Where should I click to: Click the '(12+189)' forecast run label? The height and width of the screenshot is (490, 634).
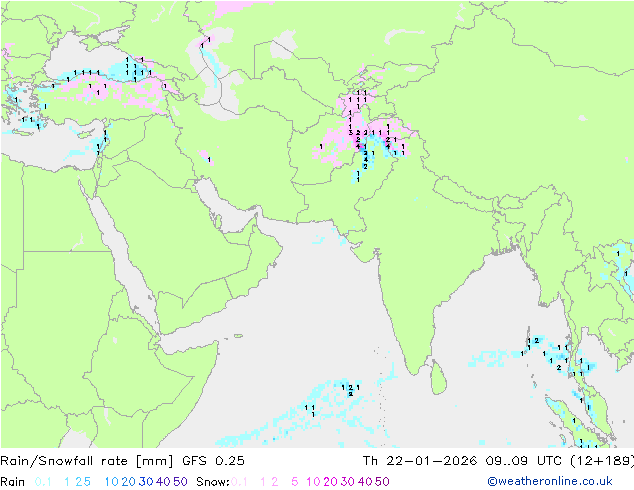[x=602, y=461]
